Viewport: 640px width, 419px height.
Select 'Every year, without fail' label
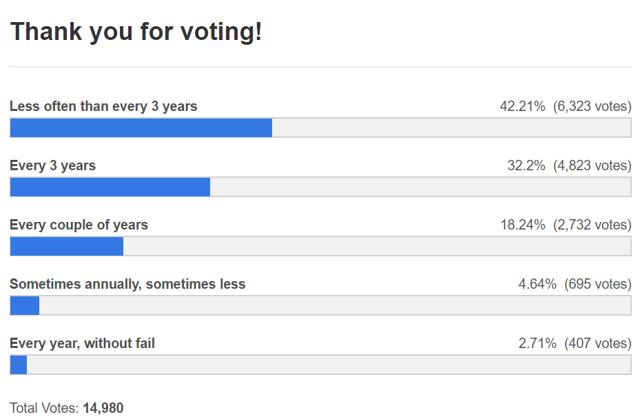[x=82, y=344]
